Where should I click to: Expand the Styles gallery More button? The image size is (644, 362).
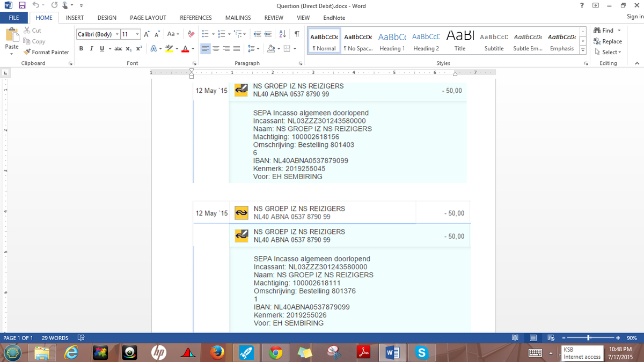582,50
